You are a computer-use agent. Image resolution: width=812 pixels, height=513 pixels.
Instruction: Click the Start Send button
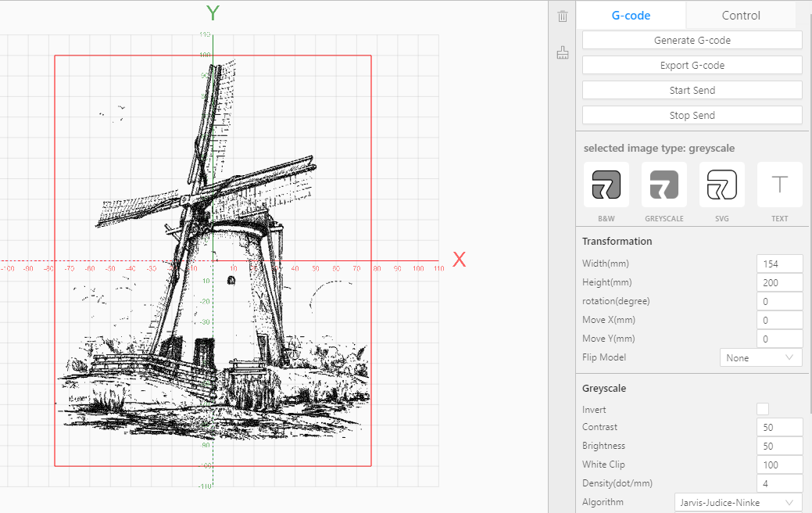pos(692,90)
